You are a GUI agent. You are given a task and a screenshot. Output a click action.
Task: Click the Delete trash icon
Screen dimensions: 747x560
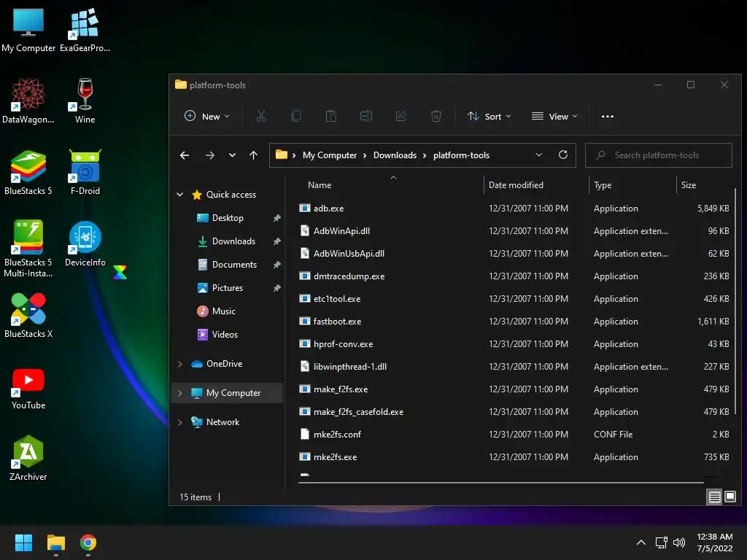pos(436,116)
